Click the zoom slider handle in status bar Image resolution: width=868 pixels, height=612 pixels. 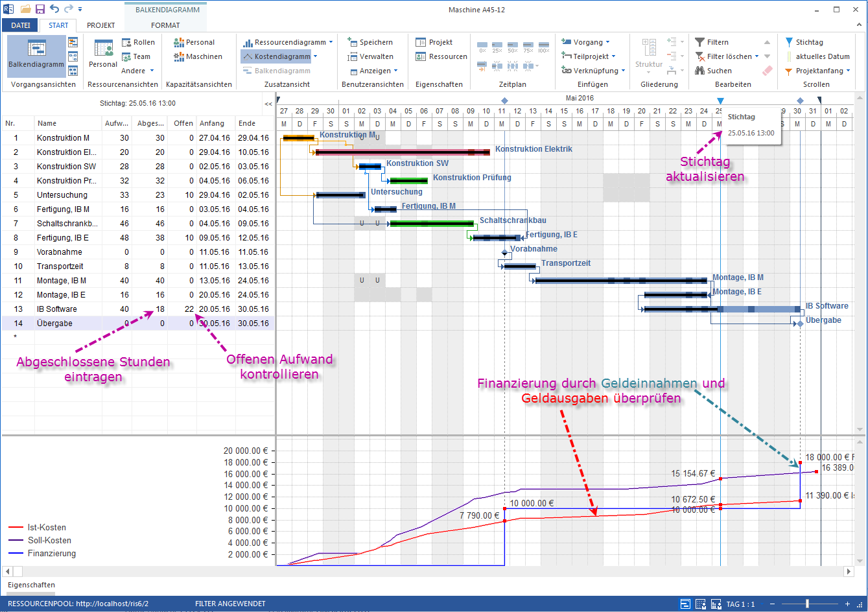point(807,604)
